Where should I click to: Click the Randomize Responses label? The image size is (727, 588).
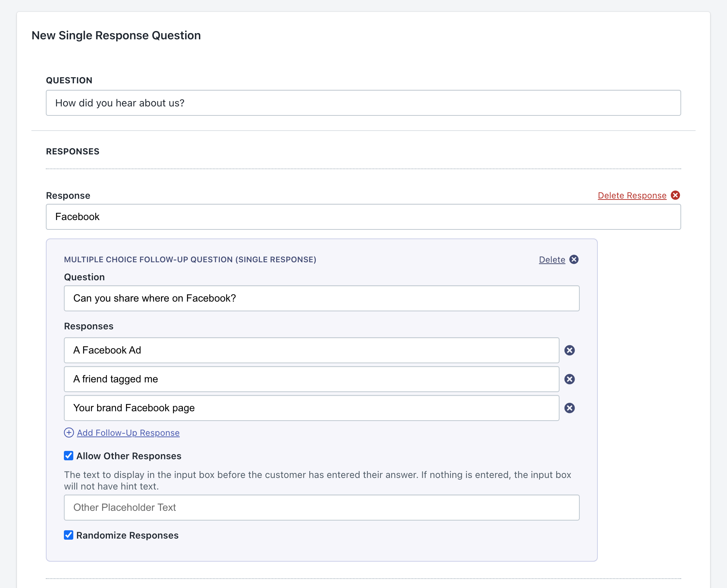click(127, 535)
